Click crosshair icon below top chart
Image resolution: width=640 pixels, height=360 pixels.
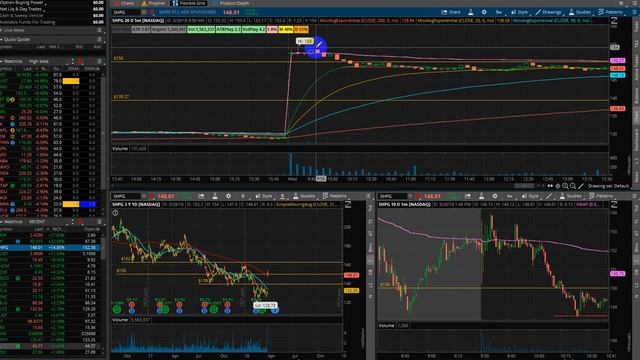(x=558, y=186)
